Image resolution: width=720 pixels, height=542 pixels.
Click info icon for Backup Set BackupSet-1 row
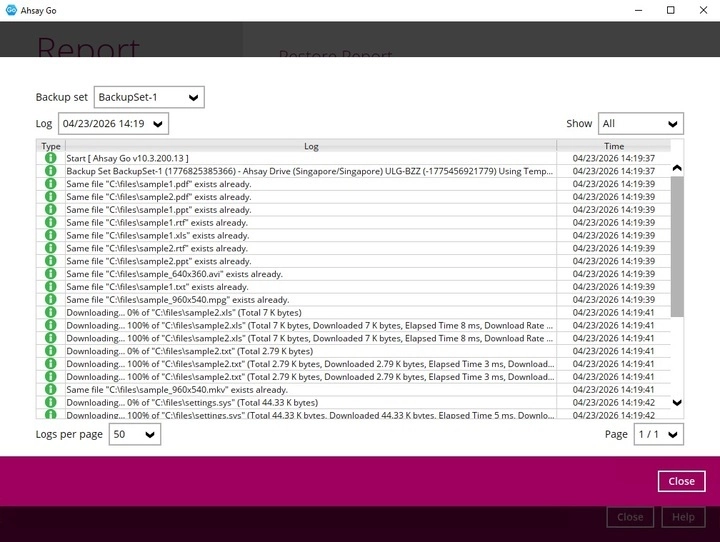click(x=51, y=171)
